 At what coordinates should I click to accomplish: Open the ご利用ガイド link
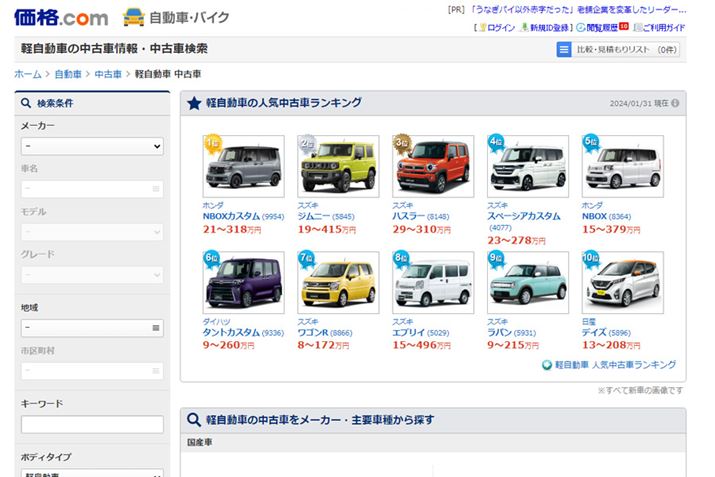(x=664, y=28)
